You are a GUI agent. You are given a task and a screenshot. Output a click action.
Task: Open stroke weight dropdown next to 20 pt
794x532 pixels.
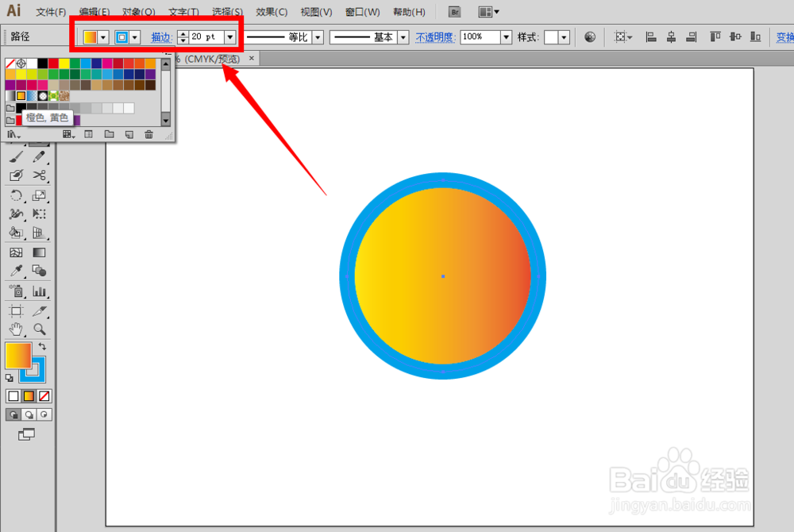230,37
